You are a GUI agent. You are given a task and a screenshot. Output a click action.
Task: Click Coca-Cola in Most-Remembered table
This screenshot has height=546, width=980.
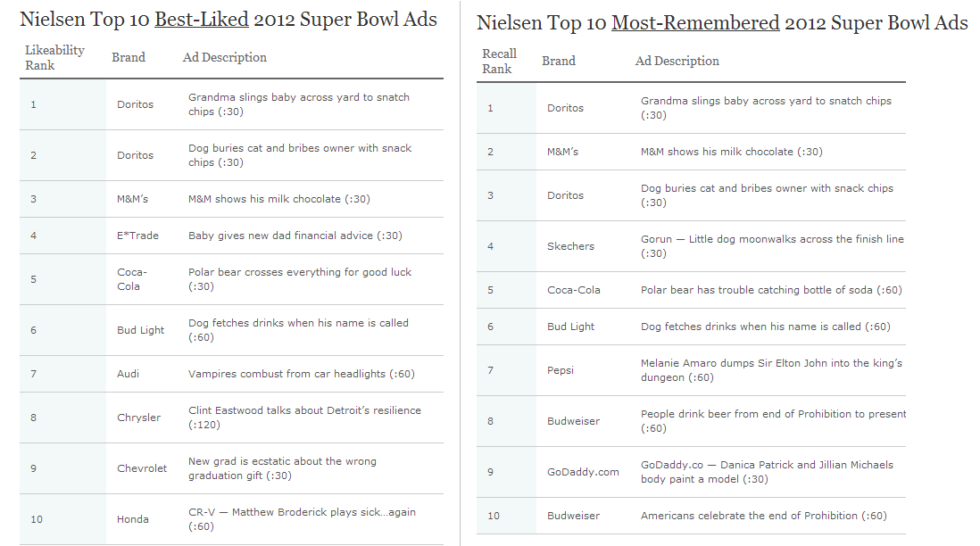click(573, 290)
